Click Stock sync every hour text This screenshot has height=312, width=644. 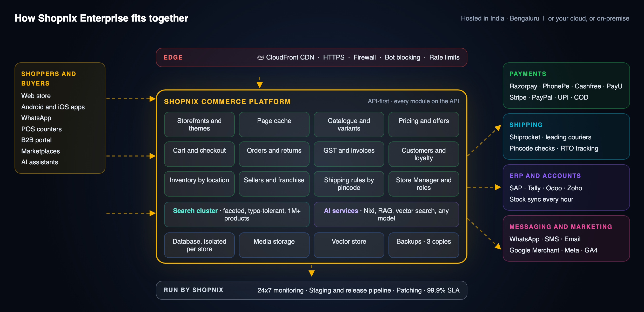click(541, 199)
